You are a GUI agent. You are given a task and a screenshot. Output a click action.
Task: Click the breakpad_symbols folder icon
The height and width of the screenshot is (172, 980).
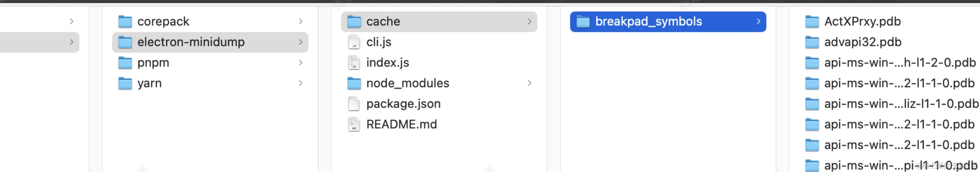[x=583, y=22]
